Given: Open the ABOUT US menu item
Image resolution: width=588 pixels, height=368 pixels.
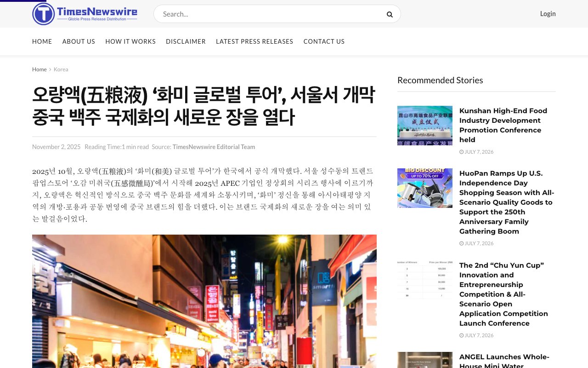Looking at the screenshot, I should pos(79,41).
